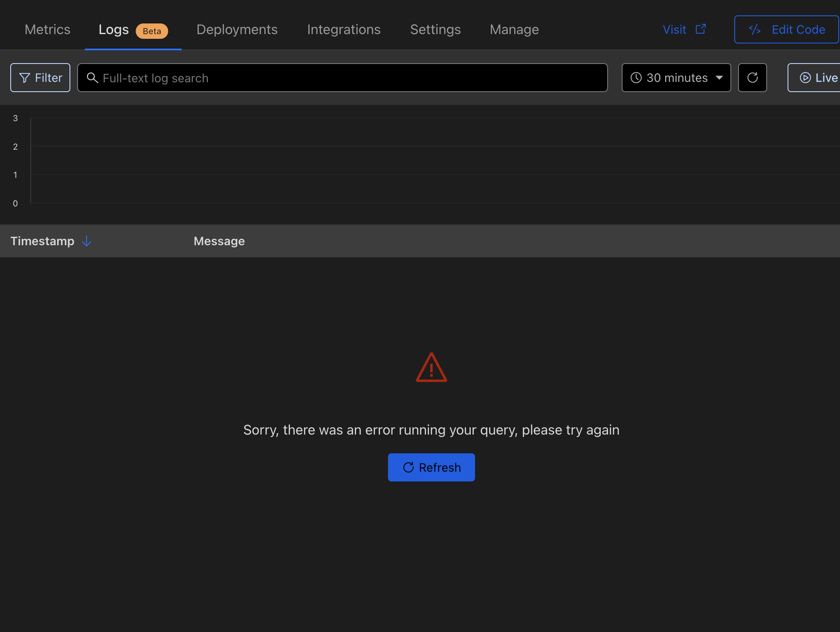Open the Deployments tab
Viewport: 840px width, 632px height.
point(237,29)
